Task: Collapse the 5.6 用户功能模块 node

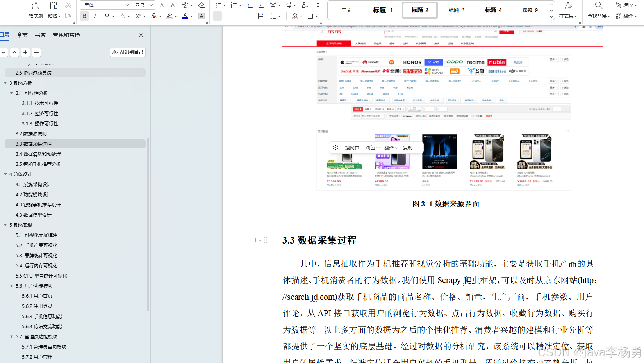Action: (12, 286)
